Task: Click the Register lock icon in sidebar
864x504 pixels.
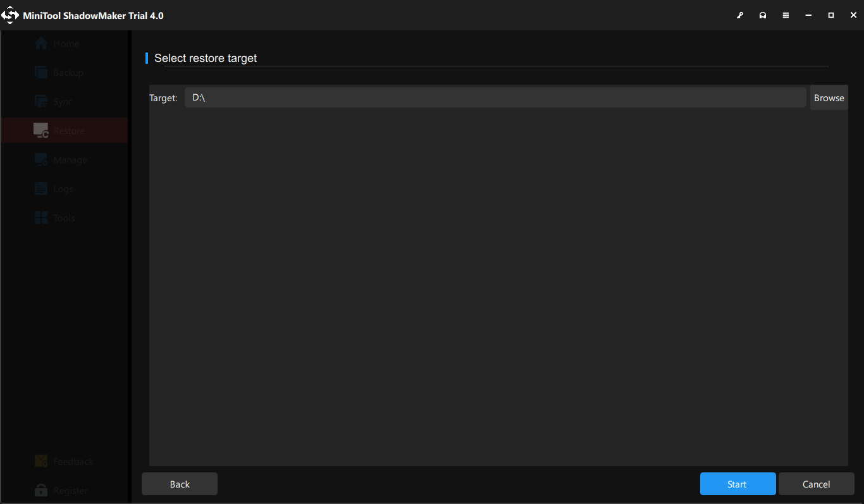Action: (x=41, y=491)
